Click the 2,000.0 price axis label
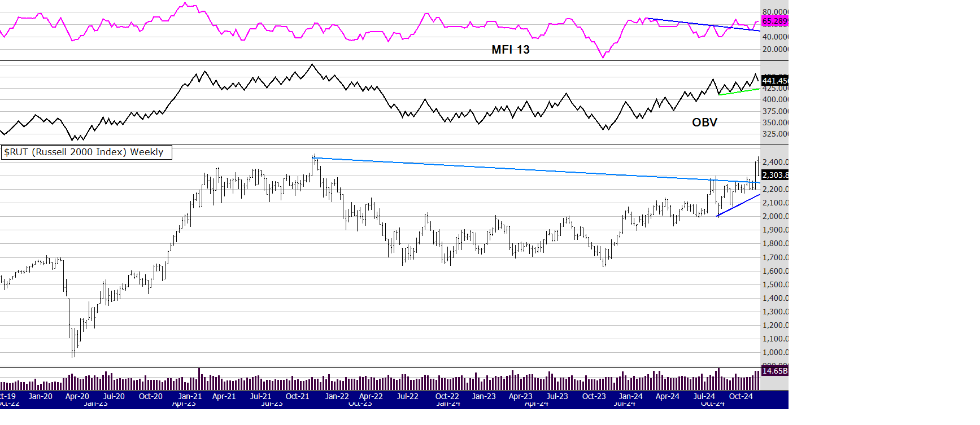Image resolution: width=980 pixels, height=425 pixels. [x=775, y=216]
